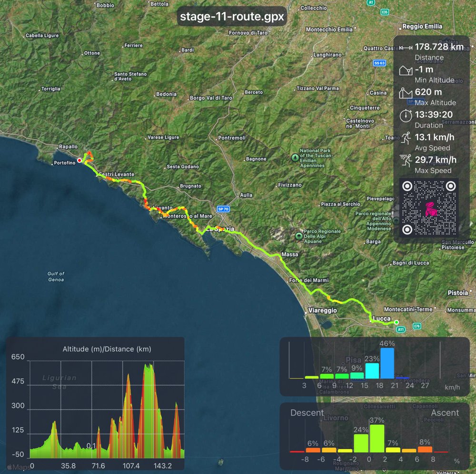The width and height of the screenshot is (476, 474).
Task: Click the 37% green gradient bar
Action: pyautogui.click(x=377, y=438)
